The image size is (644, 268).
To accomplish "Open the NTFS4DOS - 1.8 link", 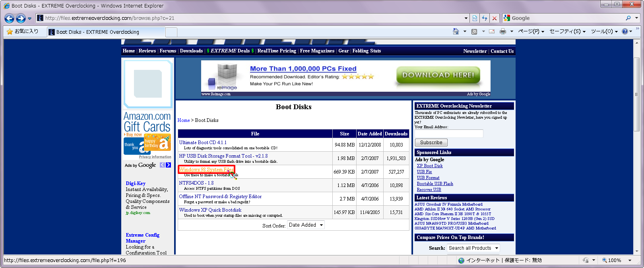I will click(196, 183).
